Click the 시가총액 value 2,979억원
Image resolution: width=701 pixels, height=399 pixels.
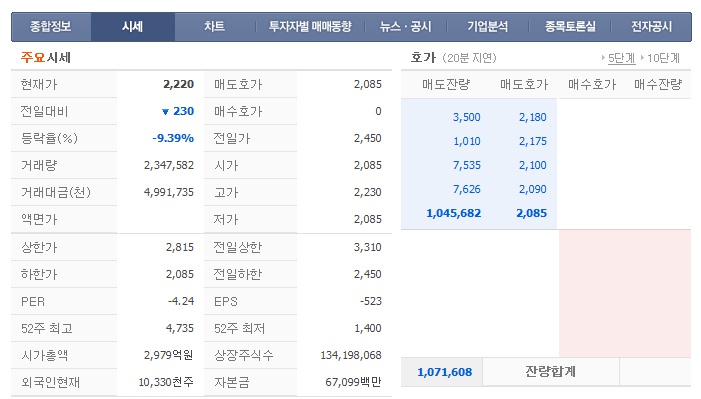169,355
